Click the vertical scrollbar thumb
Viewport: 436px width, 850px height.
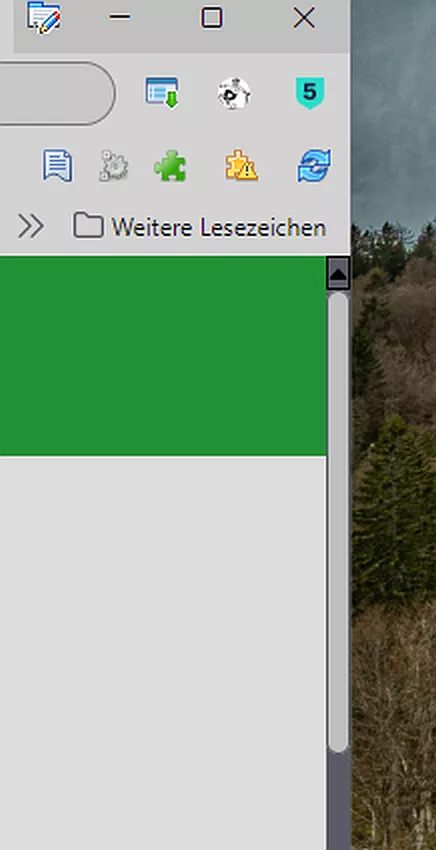click(x=338, y=523)
